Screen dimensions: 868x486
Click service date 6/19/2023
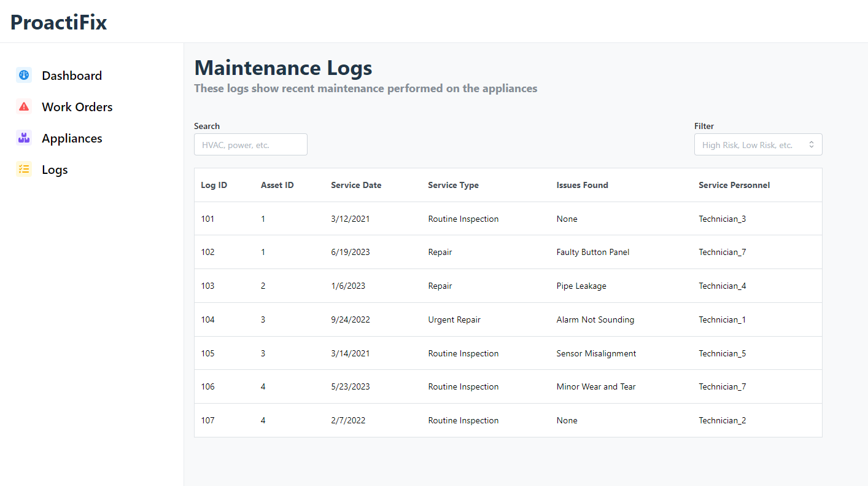(x=351, y=252)
